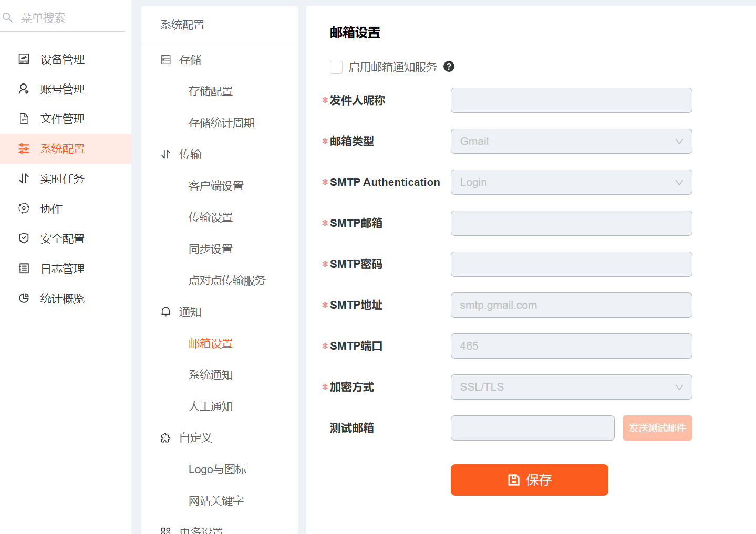Click the device management monitor icon
Screen dimensions: 756x534
[x=24, y=59]
